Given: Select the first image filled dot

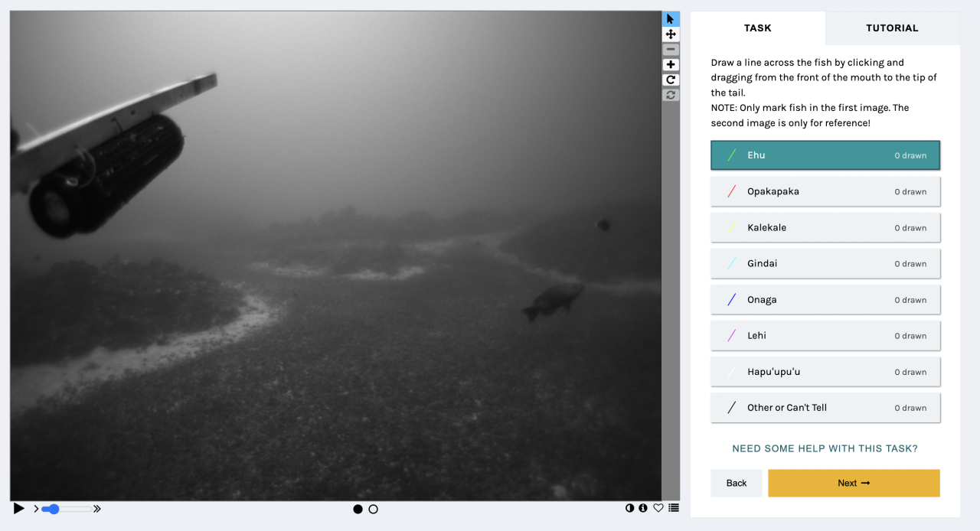Looking at the screenshot, I should click(358, 509).
